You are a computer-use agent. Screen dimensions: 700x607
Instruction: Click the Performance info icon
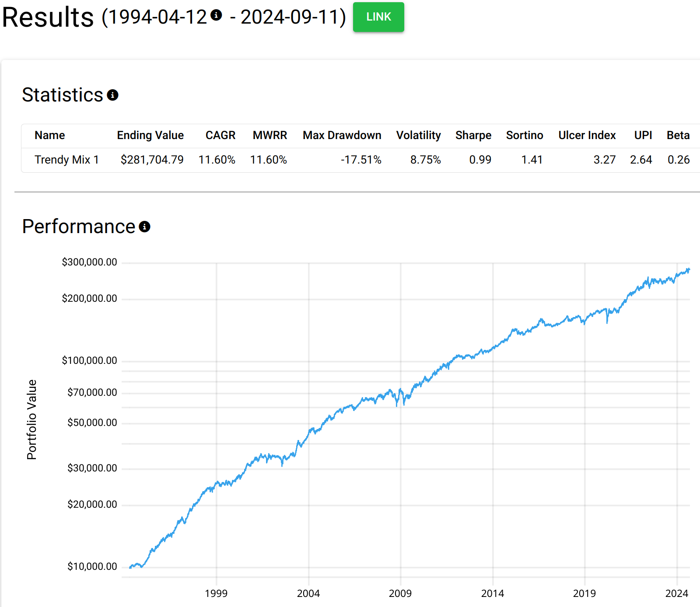[x=144, y=227]
